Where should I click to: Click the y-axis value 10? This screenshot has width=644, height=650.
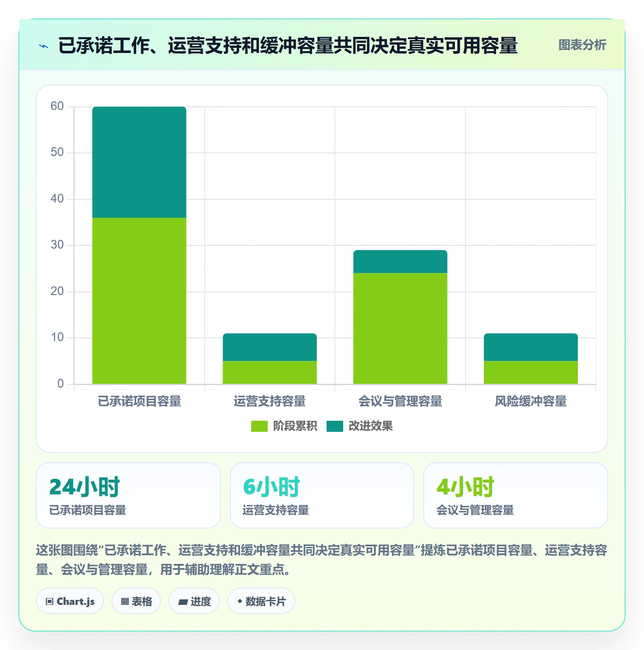(57, 337)
